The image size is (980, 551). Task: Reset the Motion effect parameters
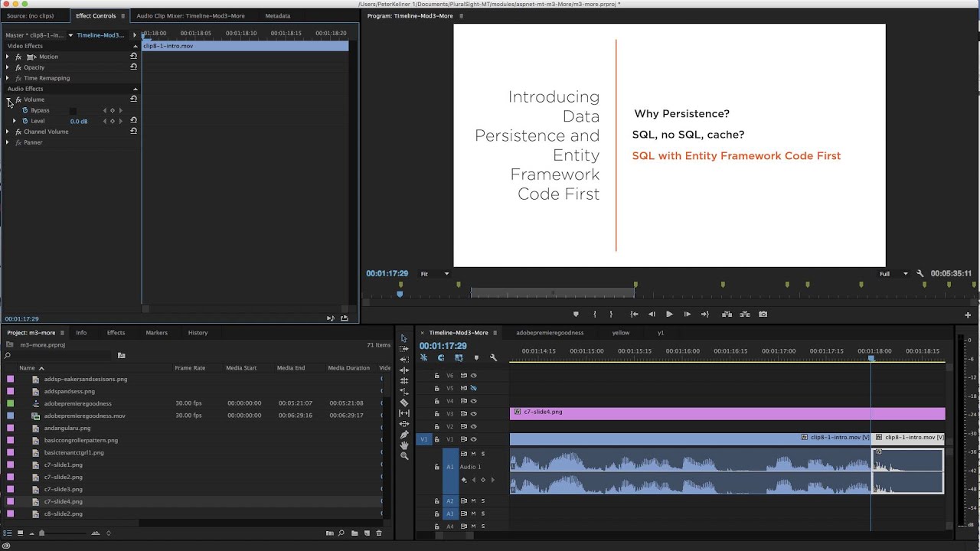tap(133, 56)
